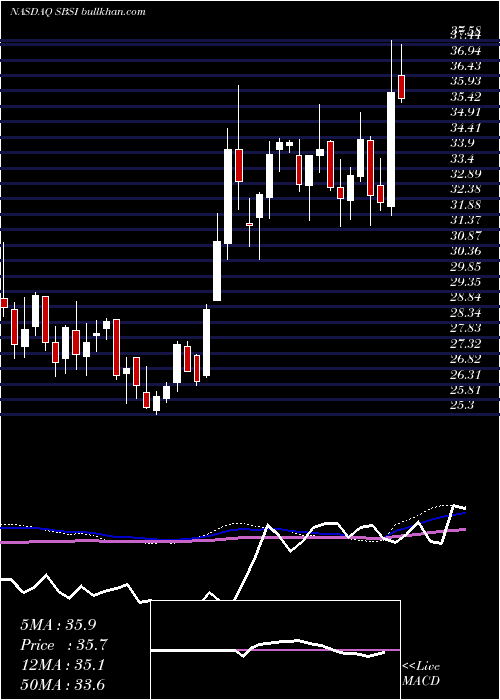
Task: Click the <<Live MACD label
Action: 421,673
